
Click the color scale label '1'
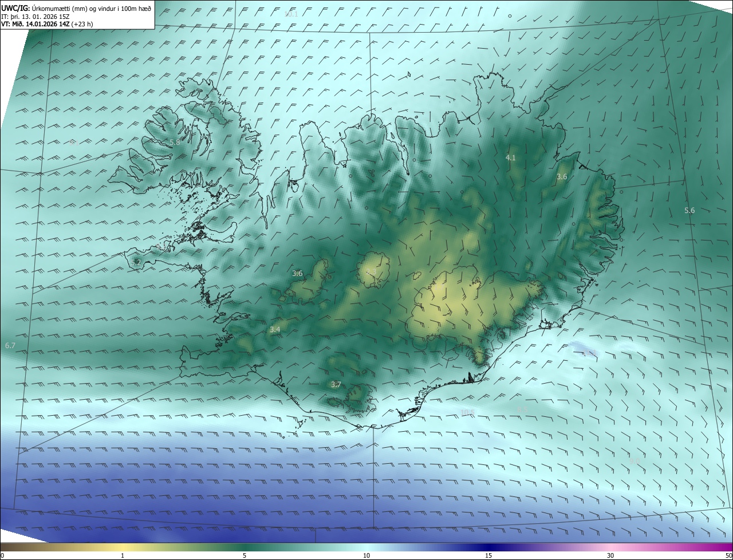pyautogui.click(x=123, y=555)
